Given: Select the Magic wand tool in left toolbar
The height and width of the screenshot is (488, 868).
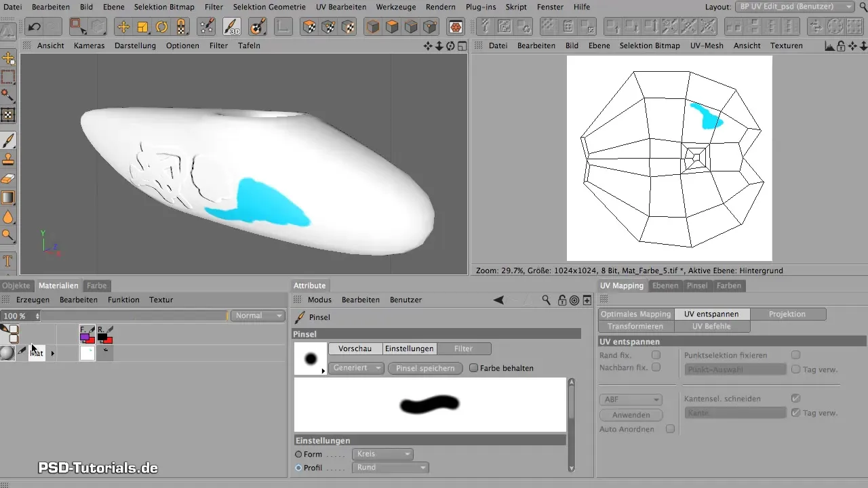Looking at the screenshot, I should pos(8,96).
